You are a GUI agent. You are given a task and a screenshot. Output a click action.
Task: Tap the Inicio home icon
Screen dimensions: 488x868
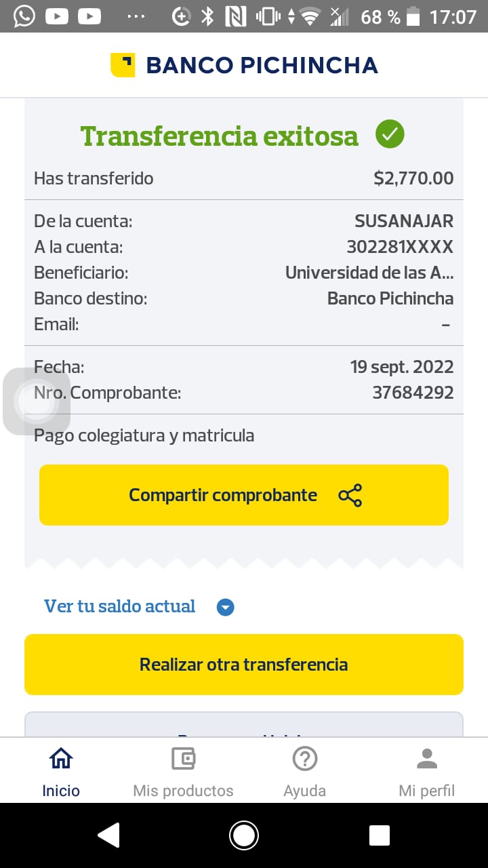pyautogui.click(x=61, y=759)
